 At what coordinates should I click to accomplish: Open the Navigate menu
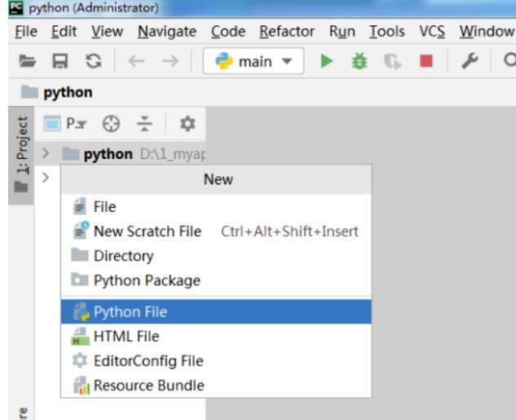[167, 32]
